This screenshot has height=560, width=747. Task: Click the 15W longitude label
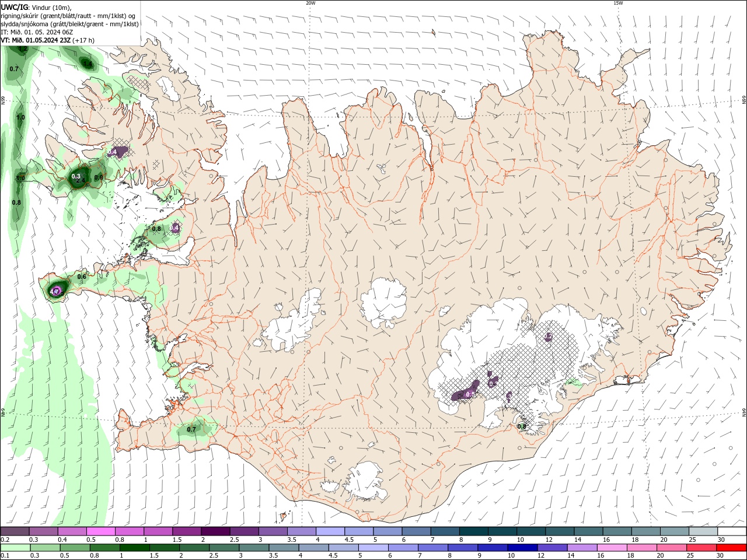coord(618,3)
